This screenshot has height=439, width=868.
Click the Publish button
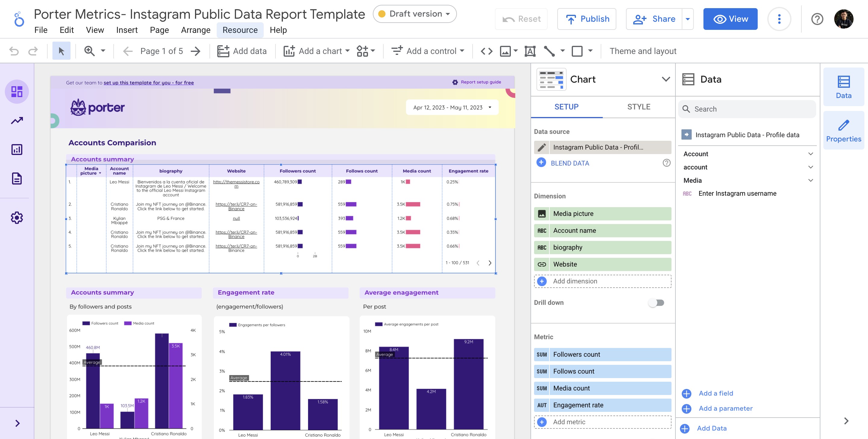pyautogui.click(x=587, y=19)
